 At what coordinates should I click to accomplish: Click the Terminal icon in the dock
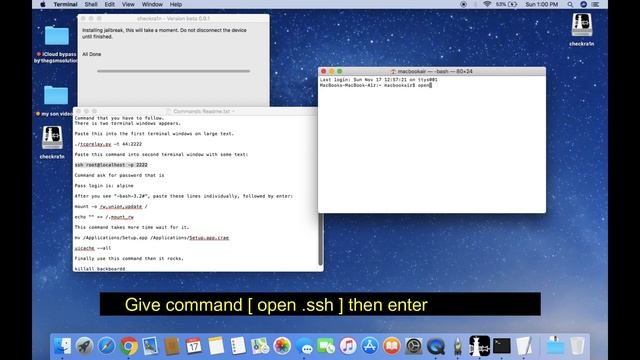point(502,346)
